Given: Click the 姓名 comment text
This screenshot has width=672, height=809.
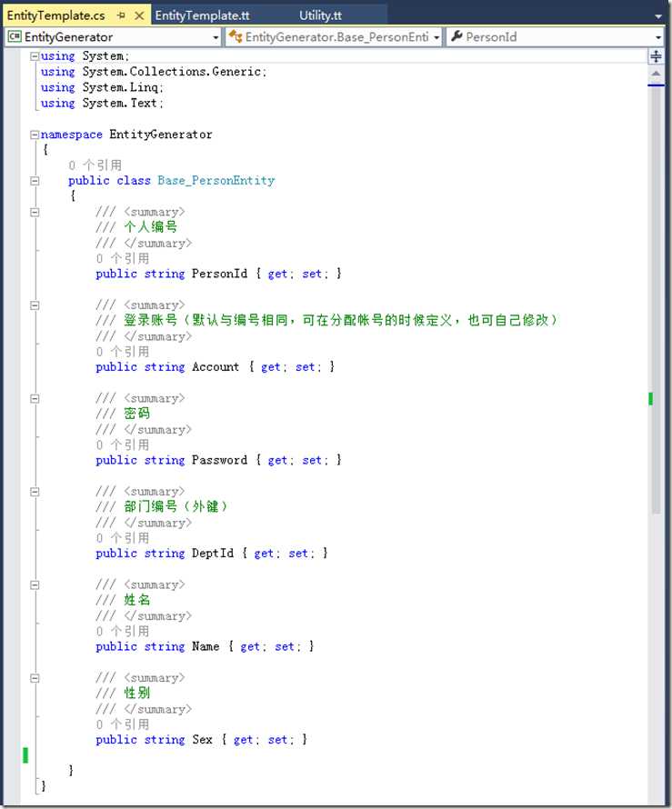Looking at the screenshot, I should [136, 600].
